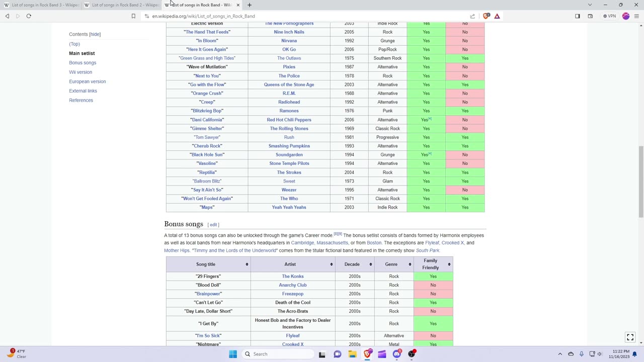Click the page vertical scrollbar
The height and width of the screenshot is (362, 644).
click(x=640, y=181)
